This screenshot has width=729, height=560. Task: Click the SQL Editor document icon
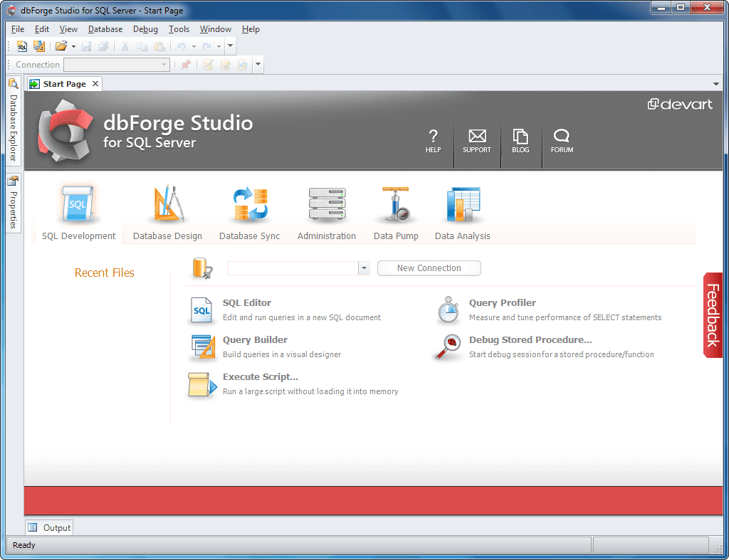[201, 310]
